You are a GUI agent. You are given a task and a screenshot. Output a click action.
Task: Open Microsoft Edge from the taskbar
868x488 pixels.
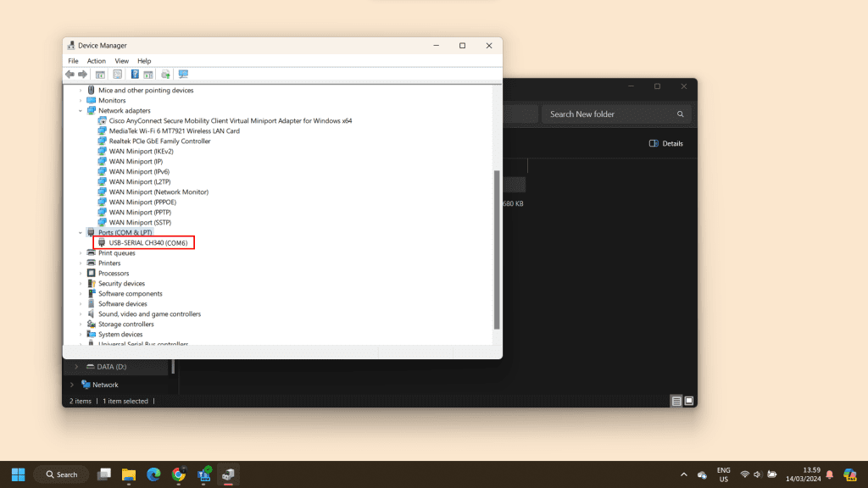pos(153,474)
